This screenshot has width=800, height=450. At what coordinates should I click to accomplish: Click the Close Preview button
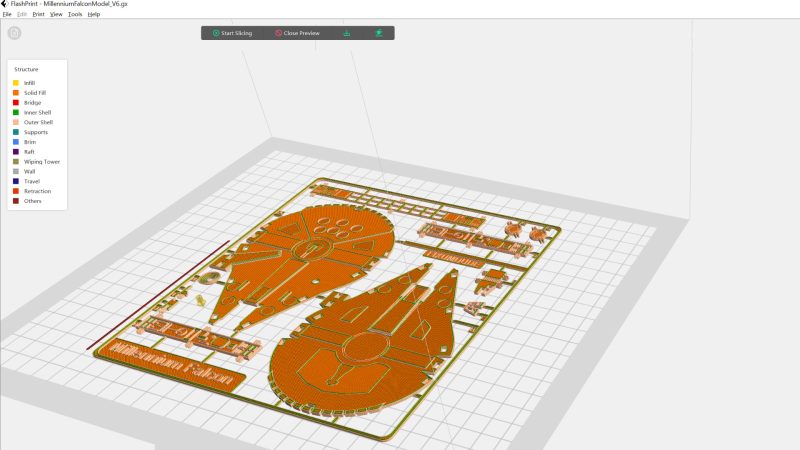point(297,33)
